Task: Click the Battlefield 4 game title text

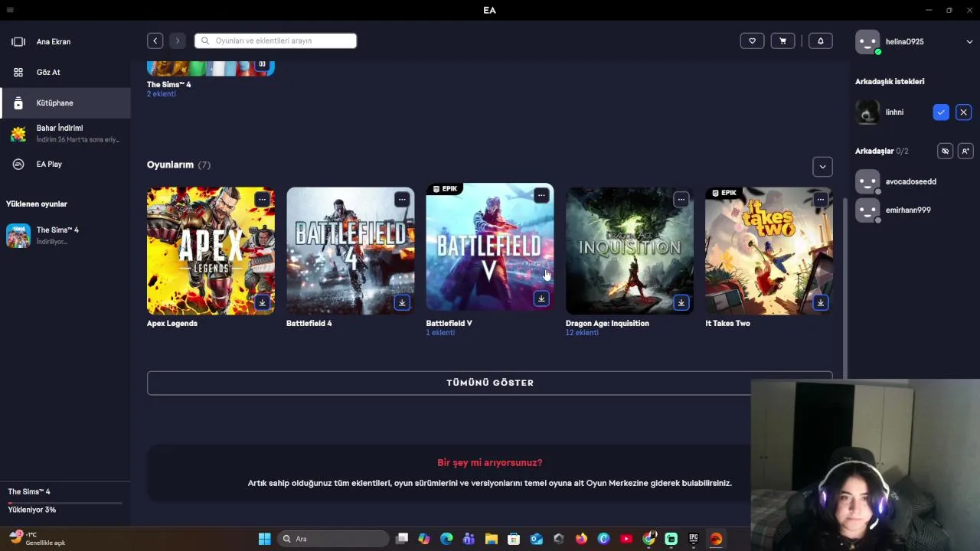Action: point(309,323)
